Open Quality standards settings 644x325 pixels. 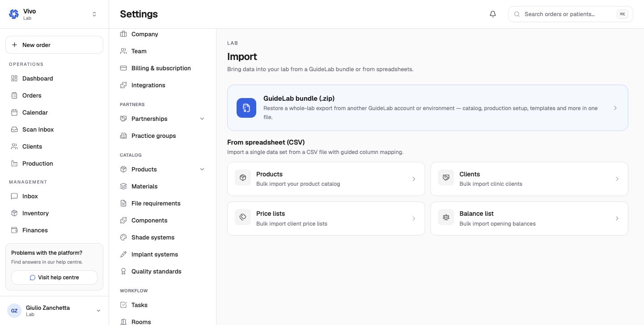[x=162, y=271]
